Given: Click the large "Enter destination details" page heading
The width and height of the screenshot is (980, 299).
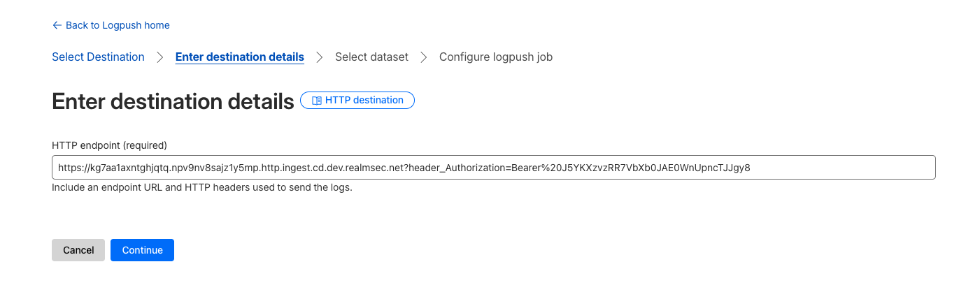Looking at the screenshot, I should 173,101.
